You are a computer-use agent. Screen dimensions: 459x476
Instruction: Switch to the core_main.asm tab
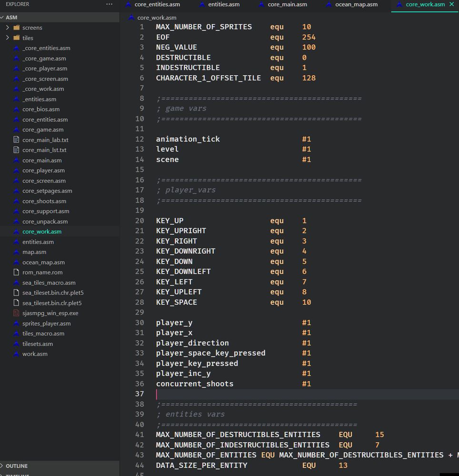tap(287, 4)
